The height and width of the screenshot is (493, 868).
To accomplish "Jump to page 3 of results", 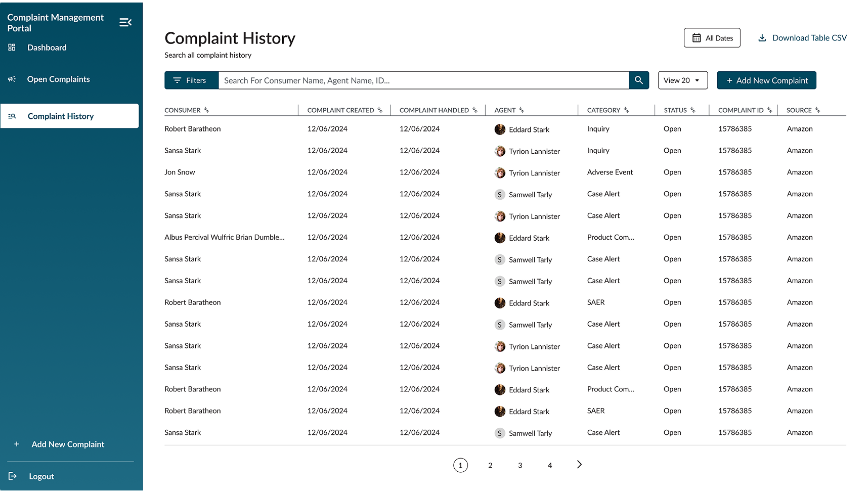I will pos(520,465).
